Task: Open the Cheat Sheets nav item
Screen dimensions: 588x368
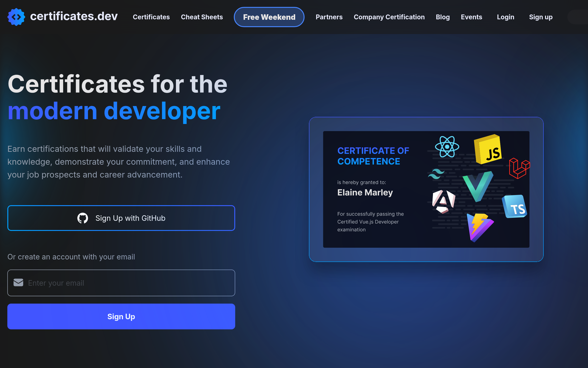Action: click(202, 17)
